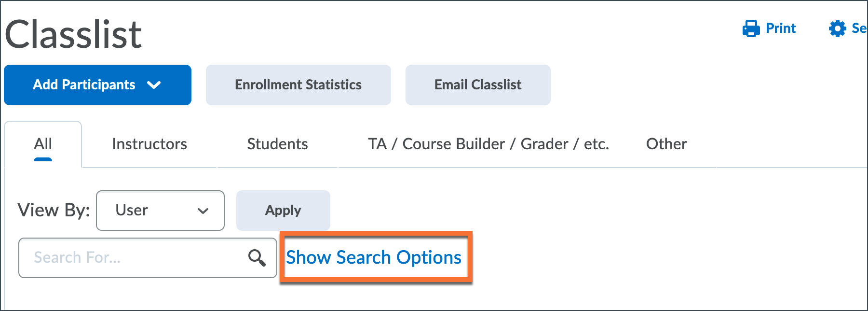Click the Add Participants button label

(x=84, y=85)
